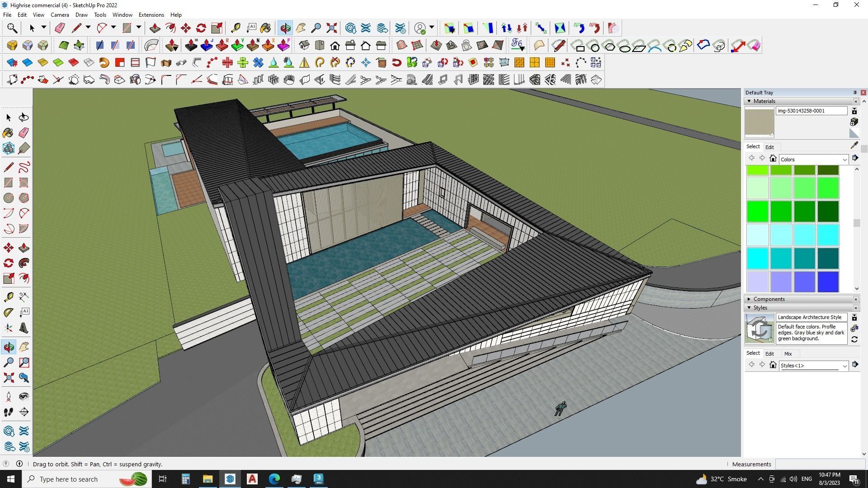Click the material name input field

tap(811, 111)
